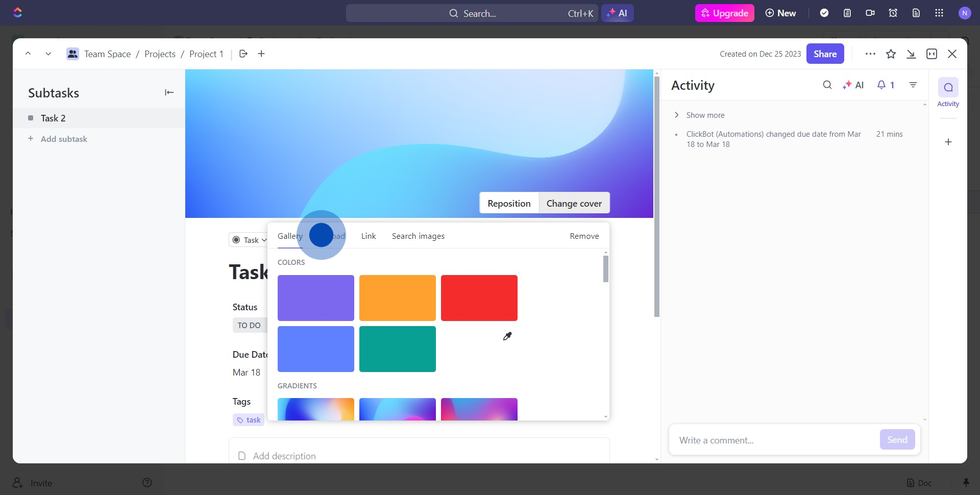This screenshot has height=495, width=980.
Task: Click Add description field
Action: click(x=419, y=456)
